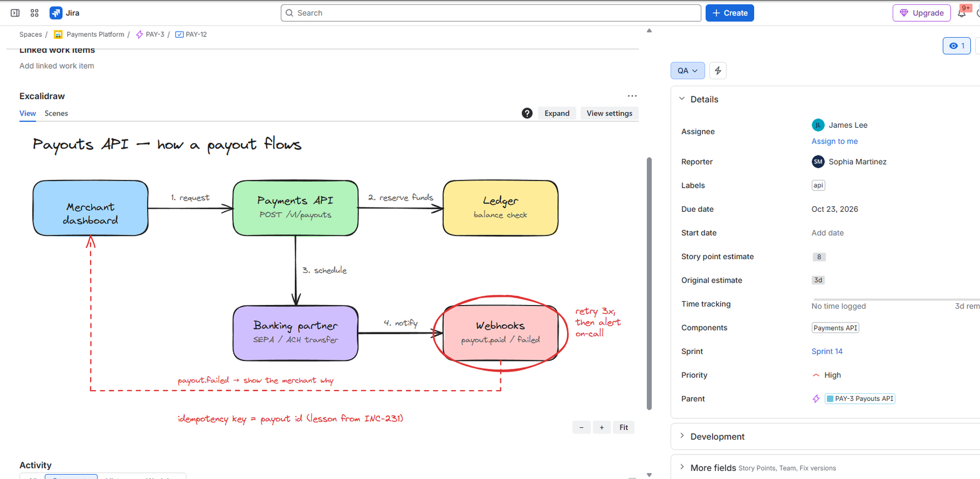980x479 pixels.
Task: Click the Excalidraw canvas vertical scrollbar
Action: coord(649,284)
